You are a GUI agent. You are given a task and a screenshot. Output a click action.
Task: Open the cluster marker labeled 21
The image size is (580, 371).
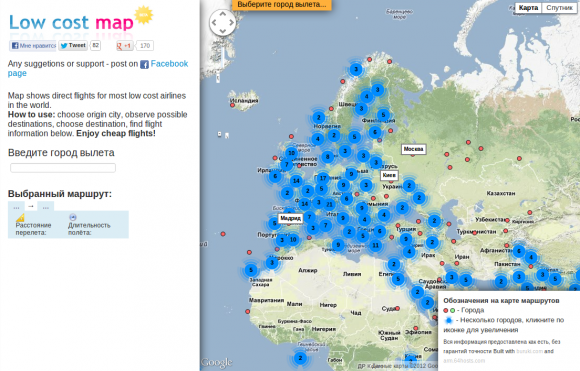329,204
